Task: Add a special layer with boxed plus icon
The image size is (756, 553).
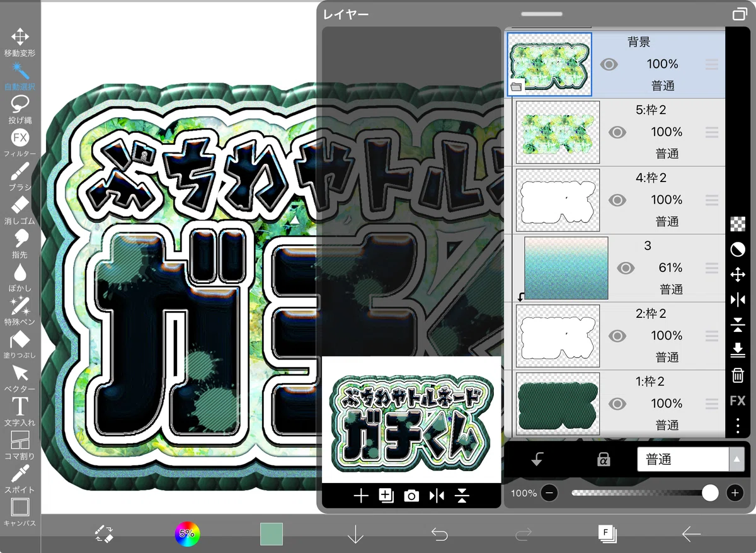Action: (386, 496)
